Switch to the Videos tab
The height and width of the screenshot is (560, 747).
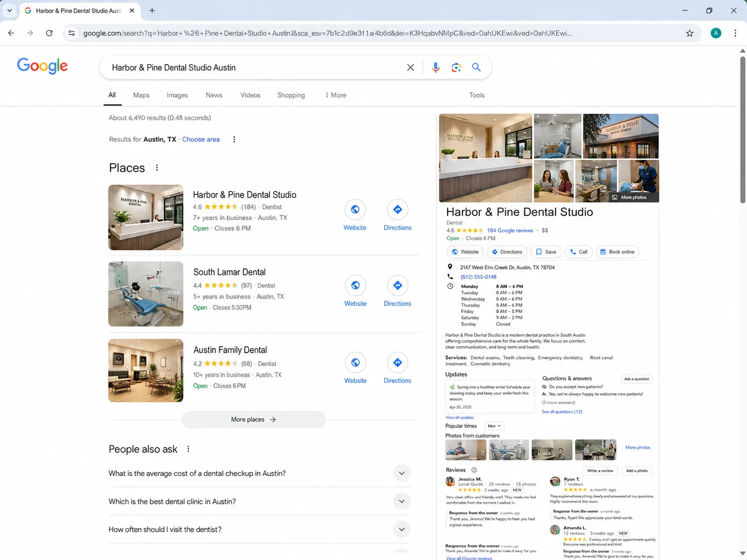pyautogui.click(x=250, y=95)
